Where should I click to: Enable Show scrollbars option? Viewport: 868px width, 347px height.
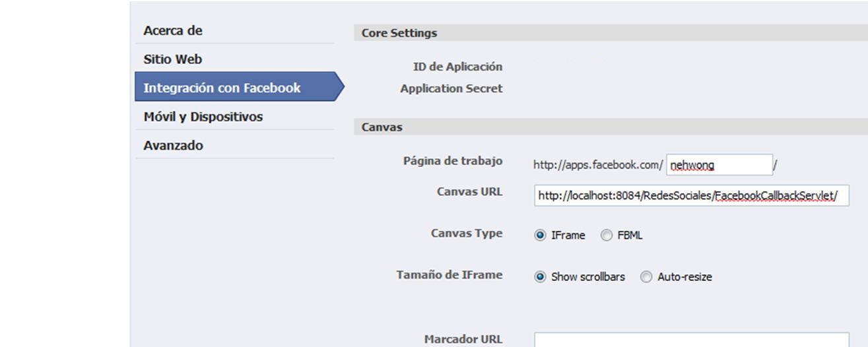pos(541,277)
